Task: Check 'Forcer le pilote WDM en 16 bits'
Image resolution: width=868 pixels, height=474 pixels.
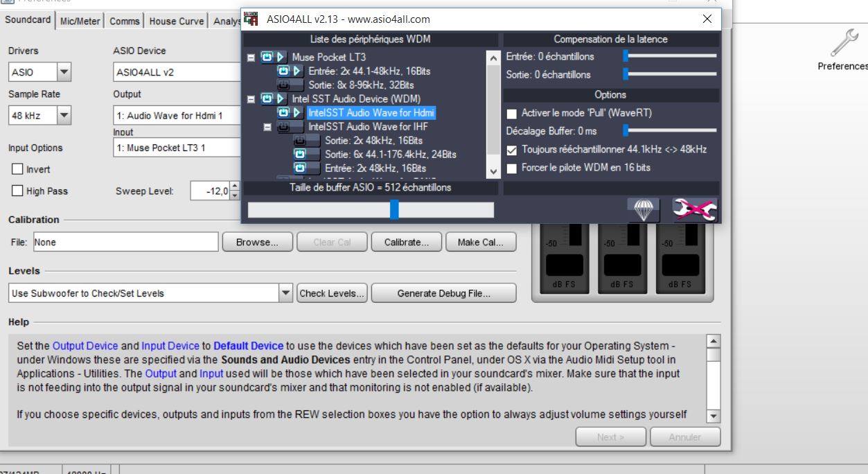Action: point(512,168)
